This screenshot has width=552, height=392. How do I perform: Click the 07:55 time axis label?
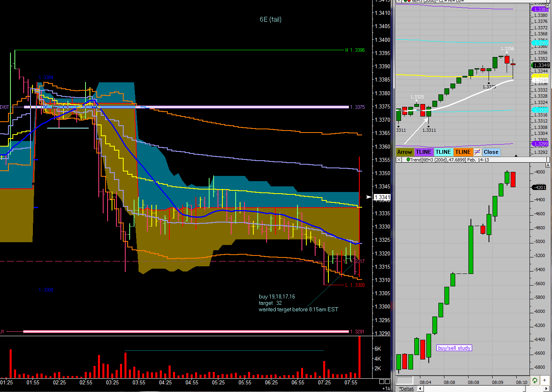pyautogui.click(x=351, y=382)
